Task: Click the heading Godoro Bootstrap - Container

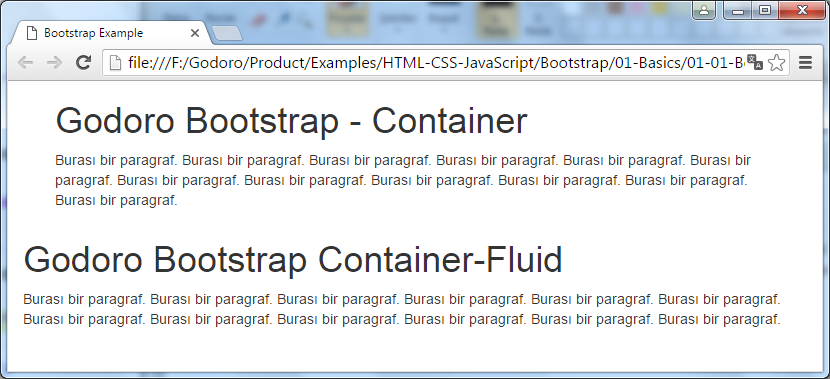Action: pyautogui.click(x=292, y=120)
